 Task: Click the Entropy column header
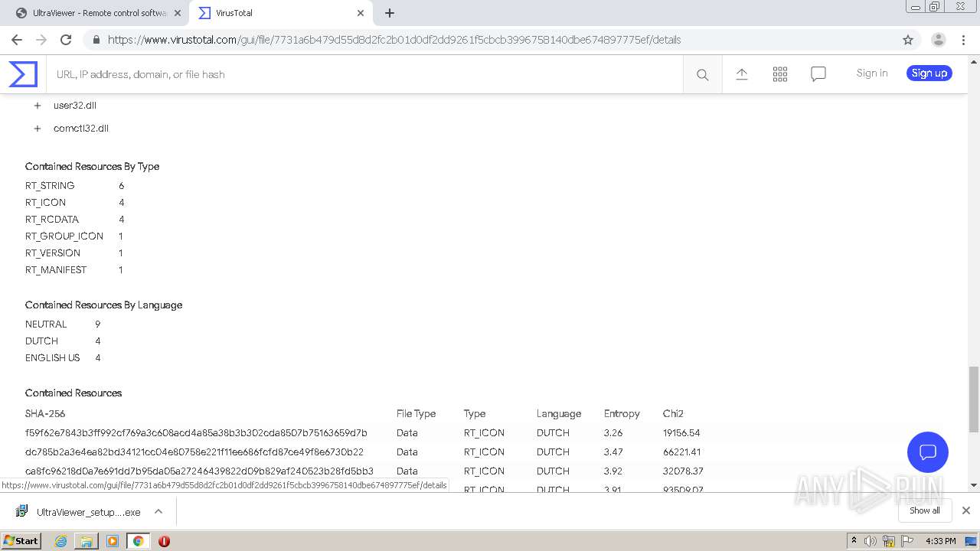pos(622,414)
